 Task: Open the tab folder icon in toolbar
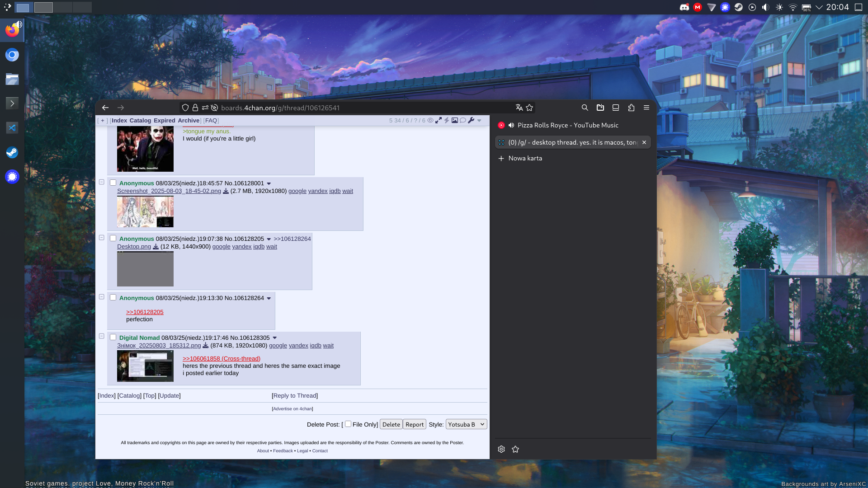pos(600,108)
